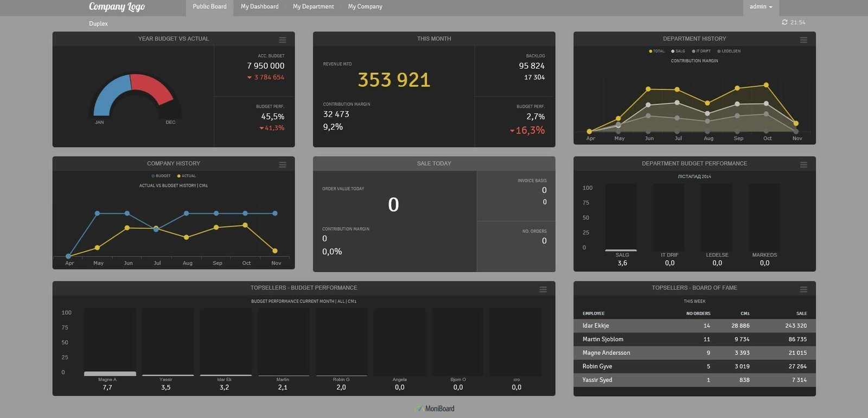Switch to the My Dashboard tab
This screenshot has height=418, width=868.
click(x=259, y=7)
